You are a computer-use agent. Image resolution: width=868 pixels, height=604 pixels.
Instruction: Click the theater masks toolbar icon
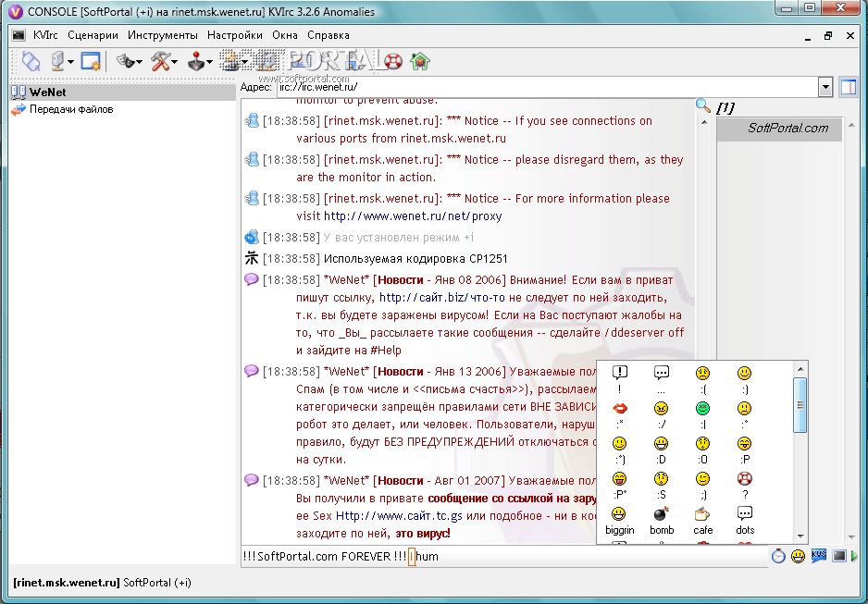[x=126, y=61]
